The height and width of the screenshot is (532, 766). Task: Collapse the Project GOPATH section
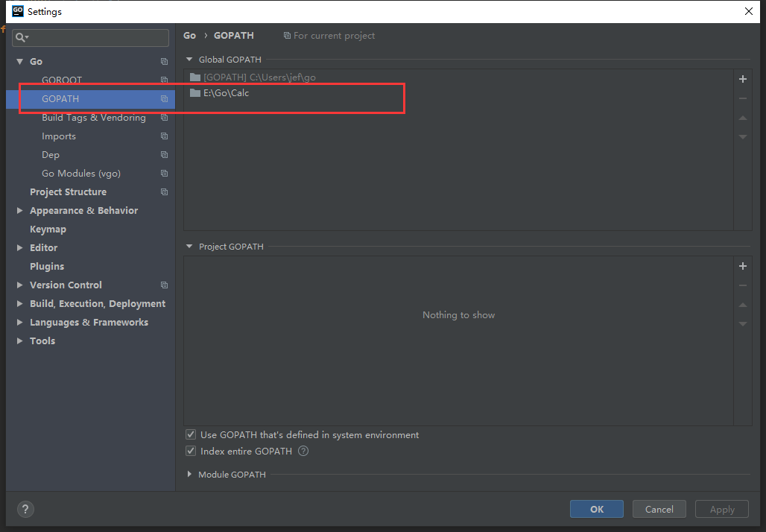tap(189, 246)
